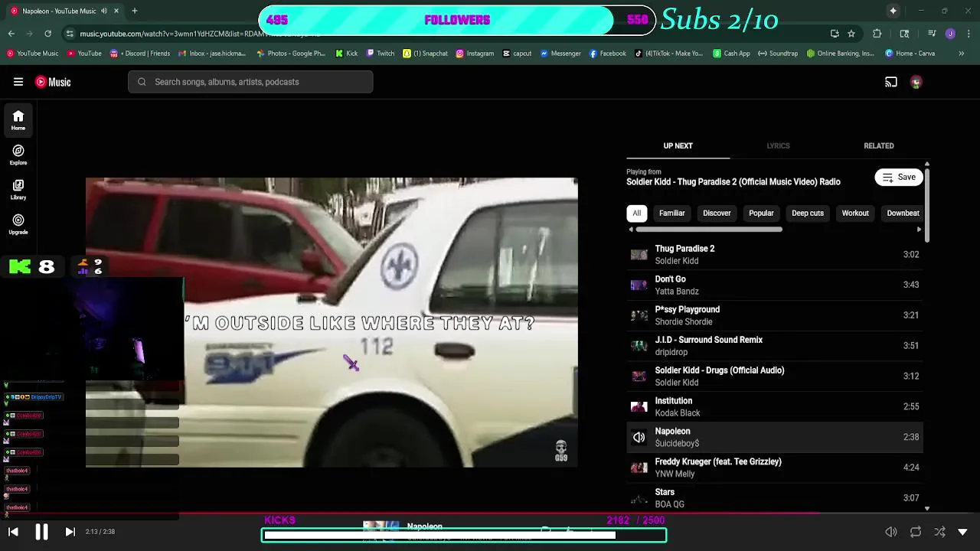Open the Explore sidebar section
The width and height of the screenshot is (980, 551).
18,155
